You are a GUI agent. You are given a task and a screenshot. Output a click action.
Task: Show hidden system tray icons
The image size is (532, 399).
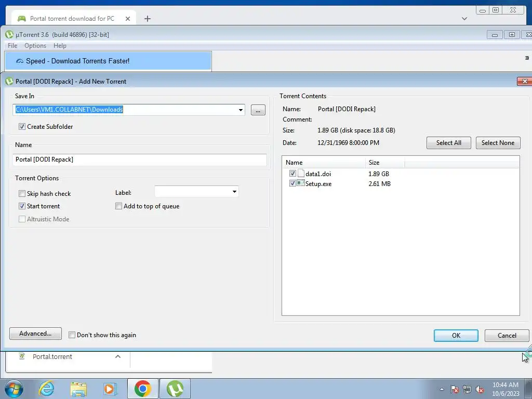click(x=442, y=389)
